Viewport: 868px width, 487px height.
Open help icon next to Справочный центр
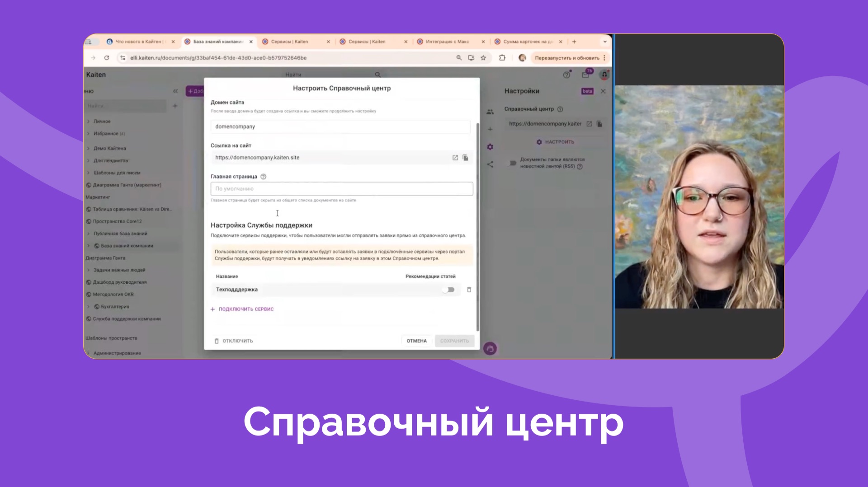[x=560, y=109]
